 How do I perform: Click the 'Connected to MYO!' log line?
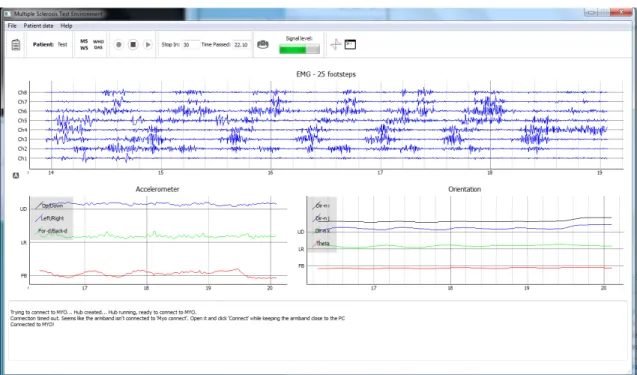32,325
